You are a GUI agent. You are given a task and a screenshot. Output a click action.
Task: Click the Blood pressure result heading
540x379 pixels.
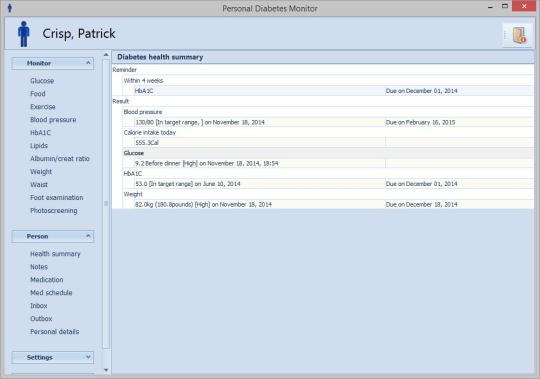click(329, 112)
